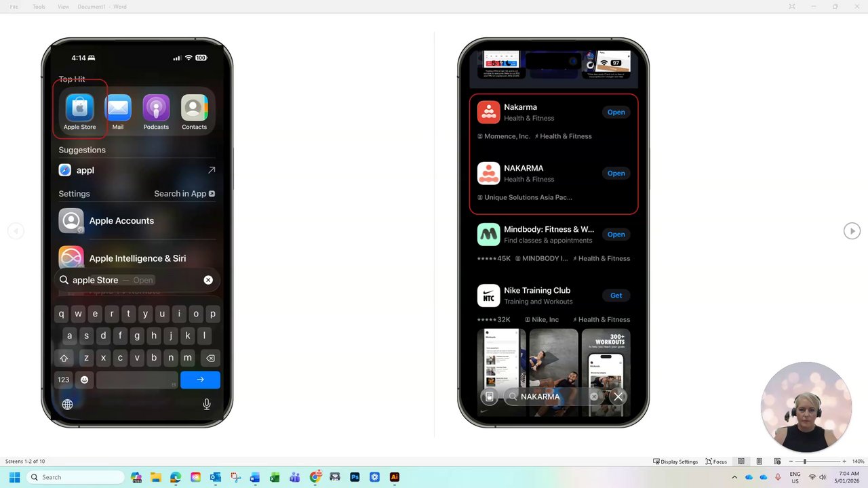Tap the space bar on phone keyboard

point(137,380)
